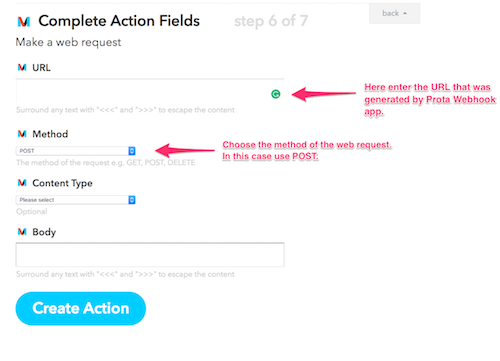Click the Create Action button
500x361 pixels.
click(x=81, y=308)
